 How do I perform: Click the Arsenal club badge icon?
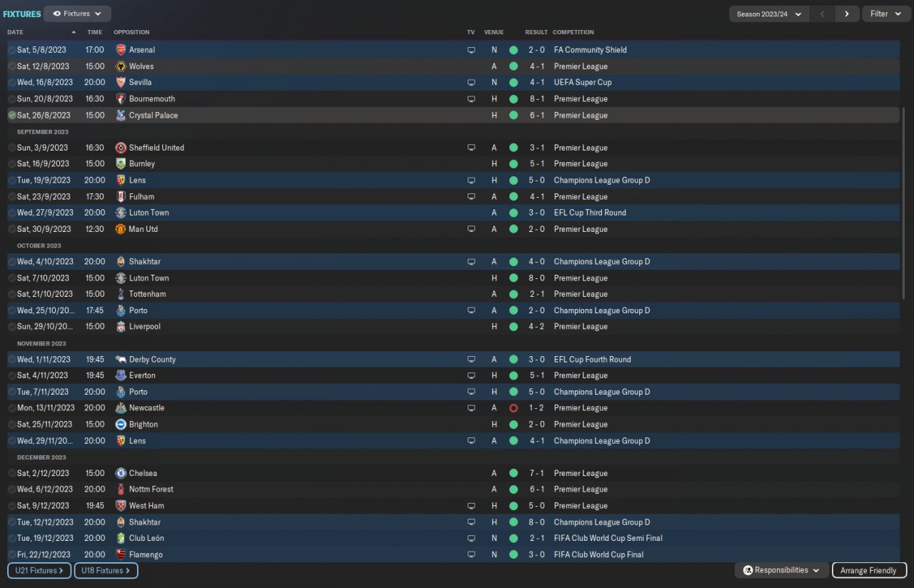pos(121,50)
